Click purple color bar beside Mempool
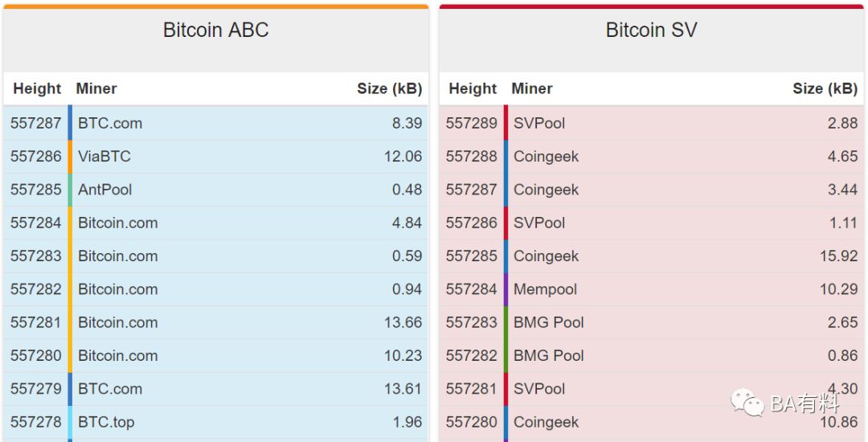The height and width of the screenshot is (442, 868). pyautogui.click(x=506, y=289)
